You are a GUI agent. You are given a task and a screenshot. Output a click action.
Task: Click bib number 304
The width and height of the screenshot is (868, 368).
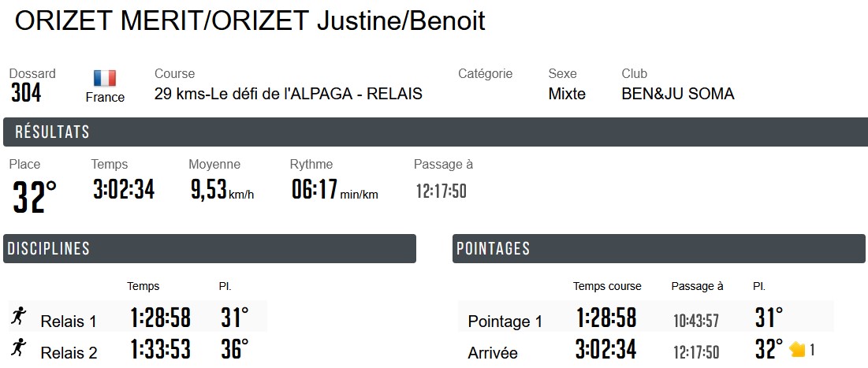[26, 94]
